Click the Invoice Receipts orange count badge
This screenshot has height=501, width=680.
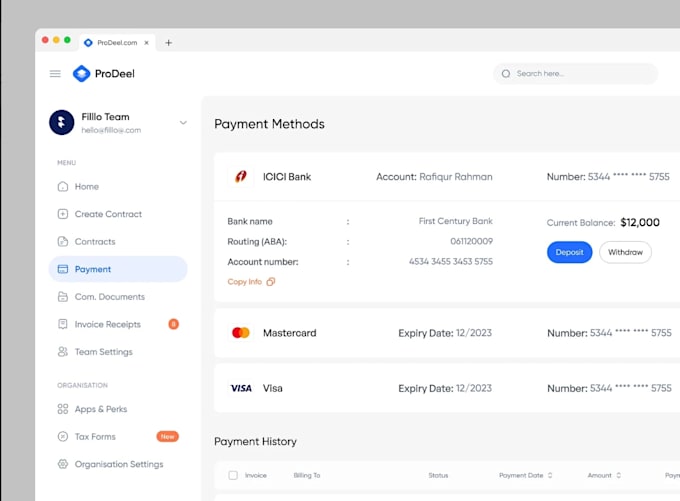[x=173, y=324]
